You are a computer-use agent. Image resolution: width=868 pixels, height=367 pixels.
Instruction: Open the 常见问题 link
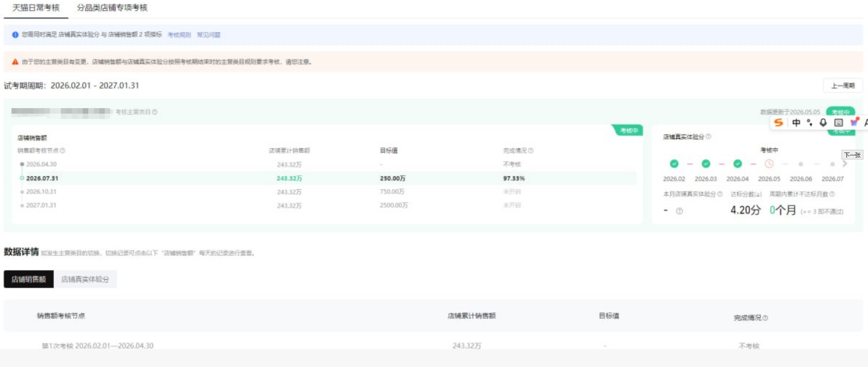point(209,35)
